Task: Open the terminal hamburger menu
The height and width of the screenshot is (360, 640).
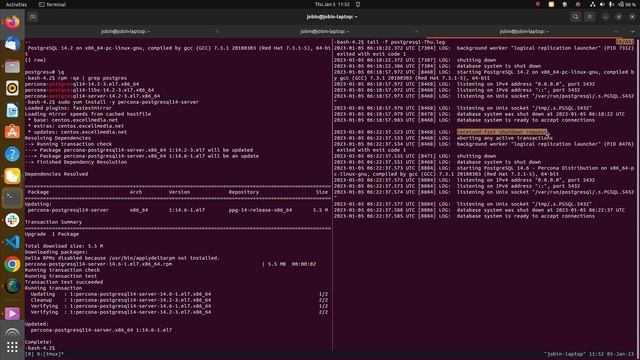Action: [x=589, y=17]
